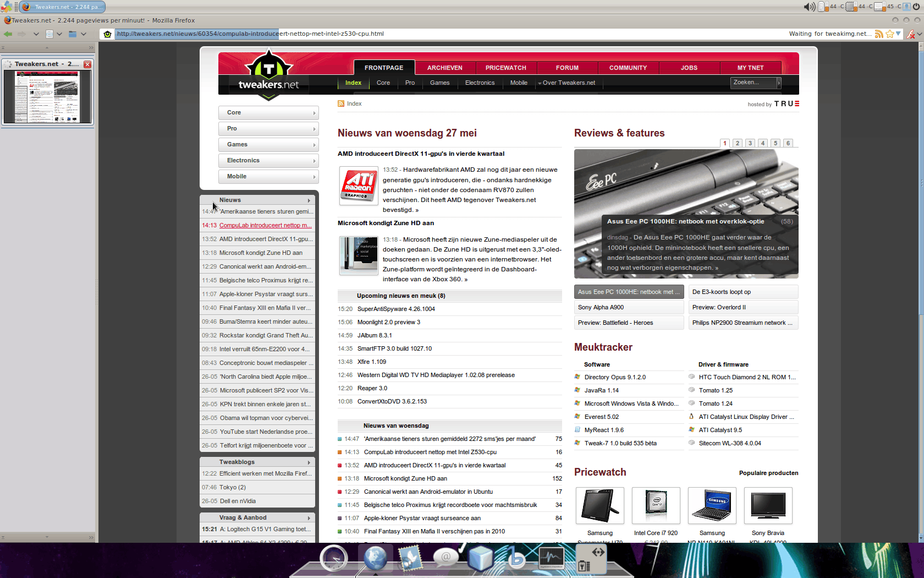This screenshot has height=578, width=924.
Task: Open the @ chat bubble dock icon
Action: point(446,557)
